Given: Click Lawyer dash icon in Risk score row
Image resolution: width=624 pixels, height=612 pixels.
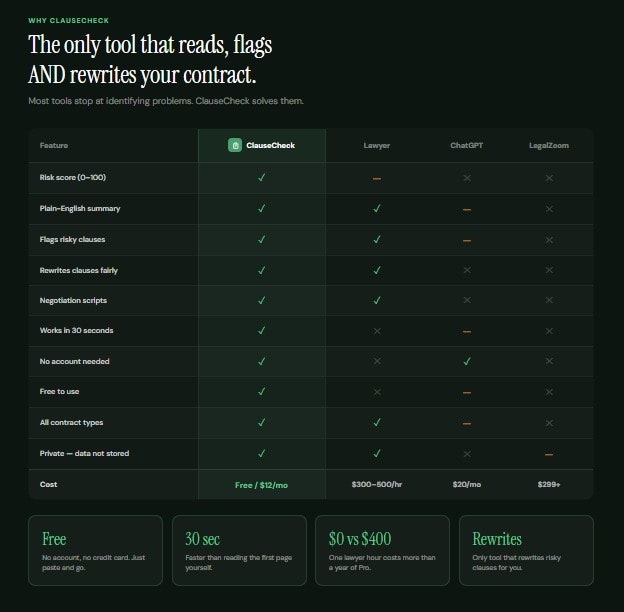Looking at the screenshot, I should (376, 179).
